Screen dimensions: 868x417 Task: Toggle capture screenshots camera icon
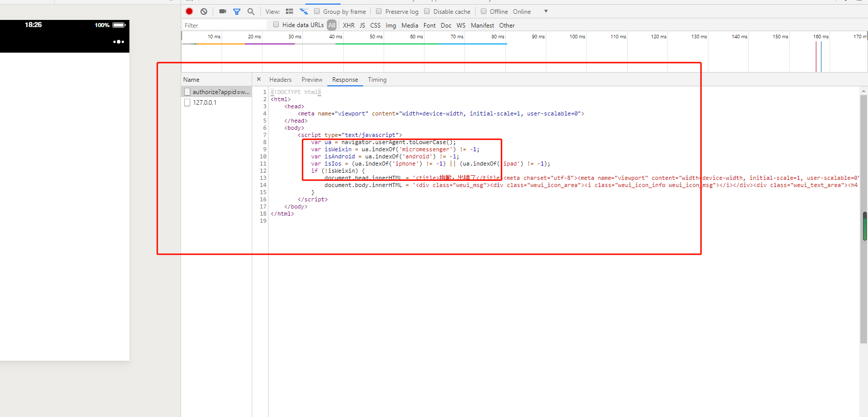[x=222, y=11]
